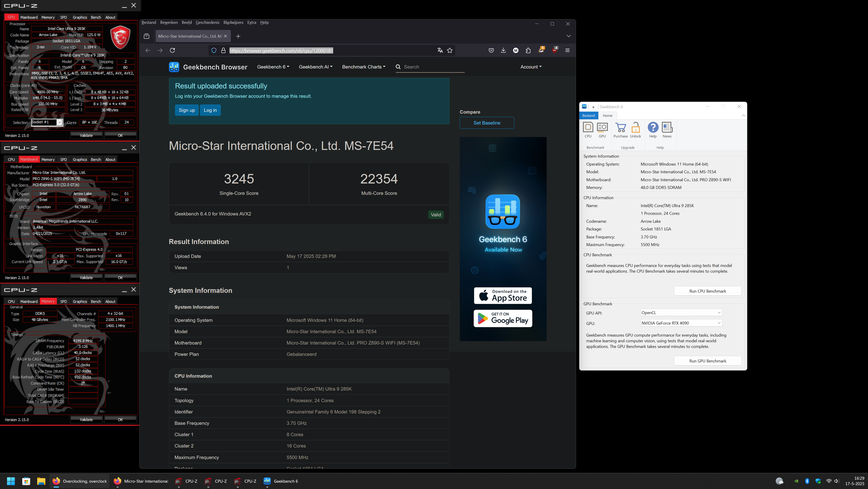Expand the Geekbench AI navbar dropdown
The width and height of the screenshot is (868, 489).
click(315, 67)
